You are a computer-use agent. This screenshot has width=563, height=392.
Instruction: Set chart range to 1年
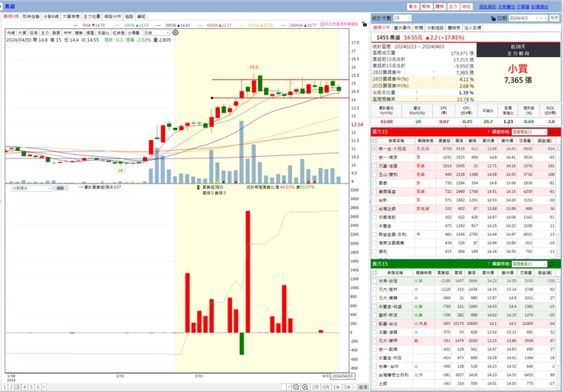coord(336,387)
